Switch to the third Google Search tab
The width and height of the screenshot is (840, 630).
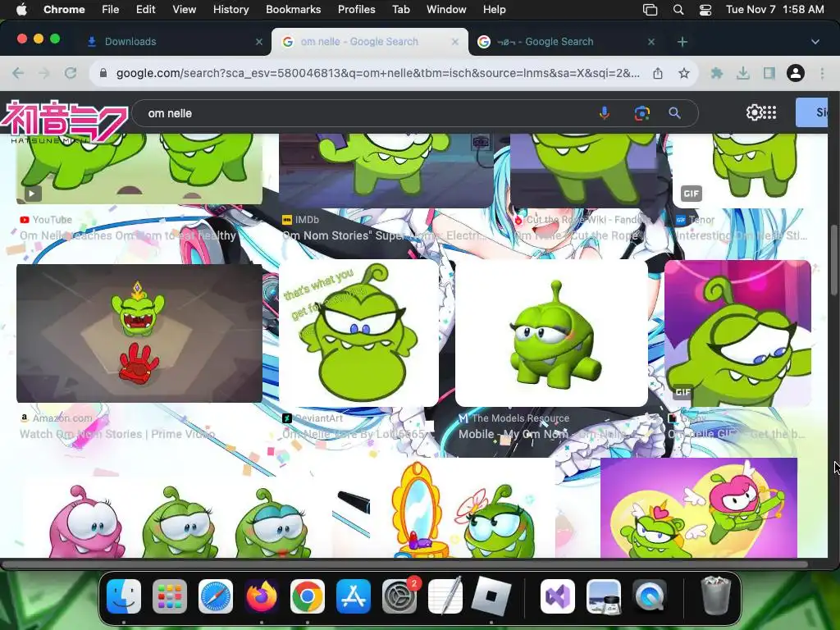566,42
